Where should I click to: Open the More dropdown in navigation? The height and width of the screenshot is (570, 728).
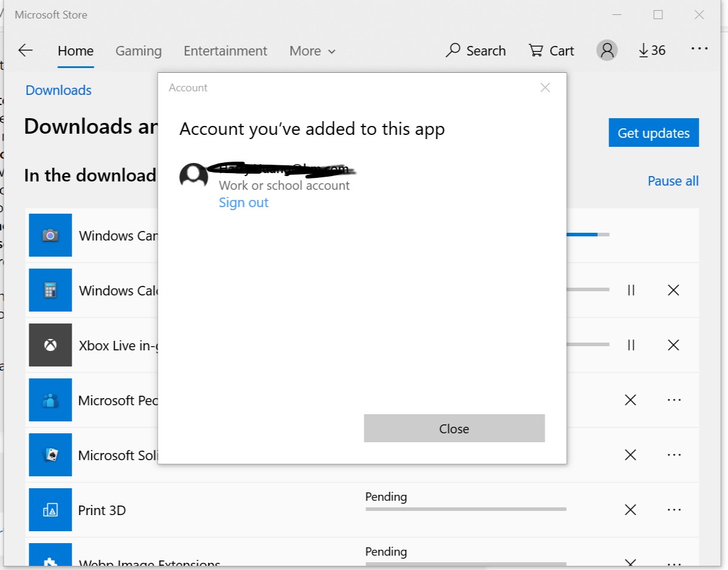[311, 51]
